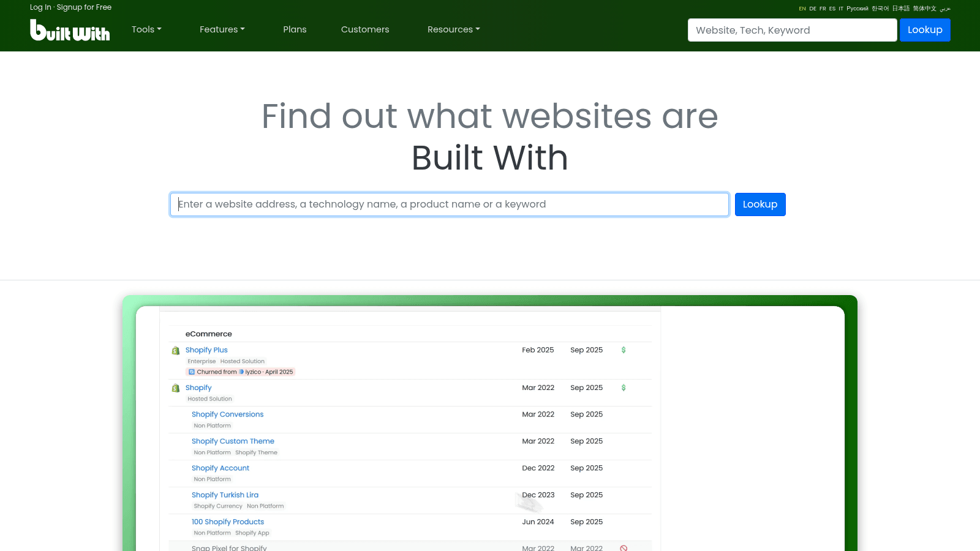Screen dimensions: 980x551
Task: Click the Non Platform tag under Shopify Account
Action: click(213, 479)
